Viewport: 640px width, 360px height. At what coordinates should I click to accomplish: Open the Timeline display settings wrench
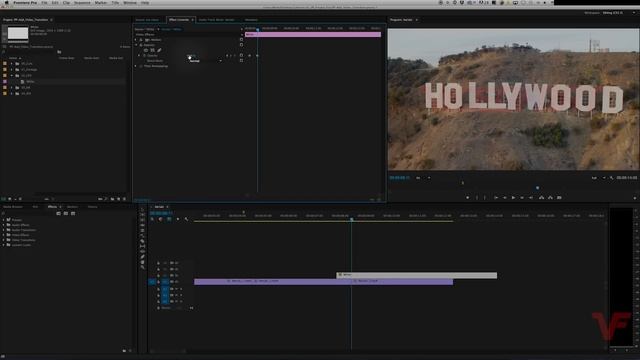pos(186,219)
